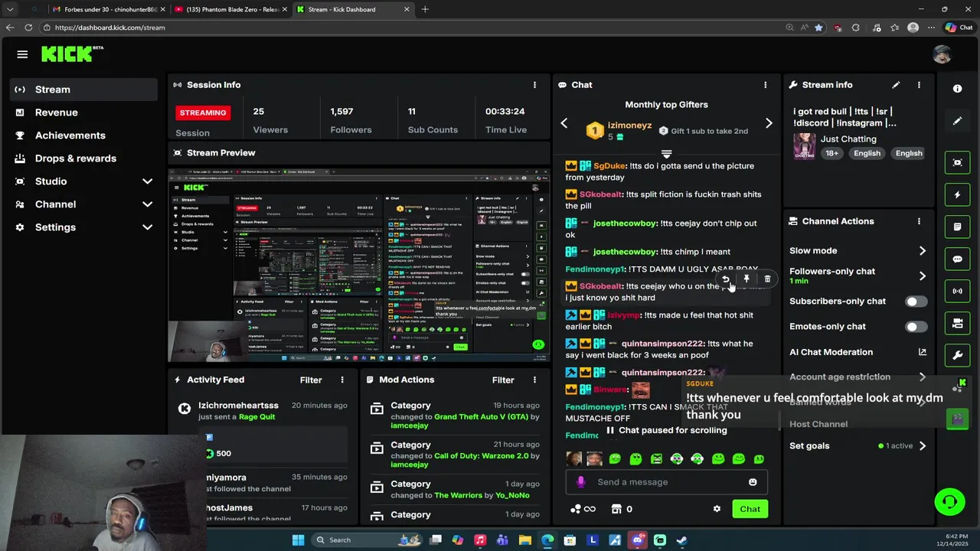Send message with green Chat button
Viewport: 980px width, 551px height.
(750, 509)
